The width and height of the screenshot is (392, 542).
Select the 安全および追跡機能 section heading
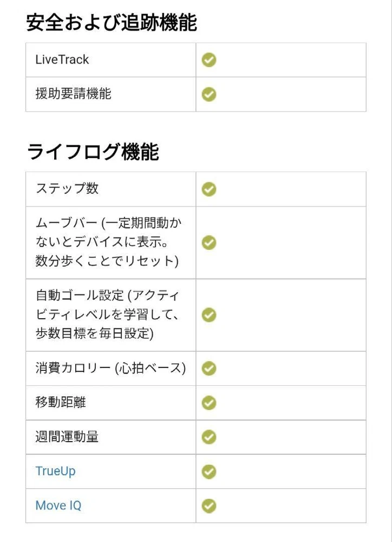112,23
